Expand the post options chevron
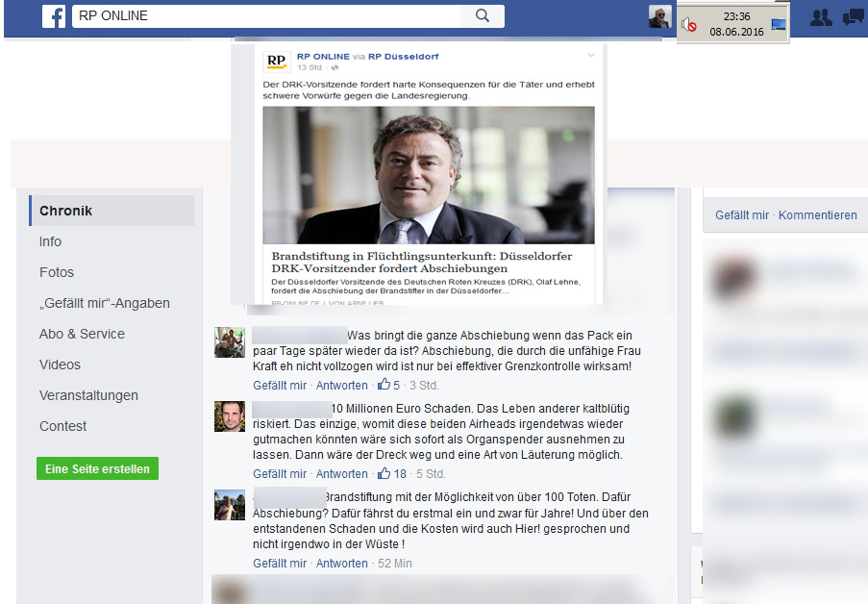 pos(590,55)
